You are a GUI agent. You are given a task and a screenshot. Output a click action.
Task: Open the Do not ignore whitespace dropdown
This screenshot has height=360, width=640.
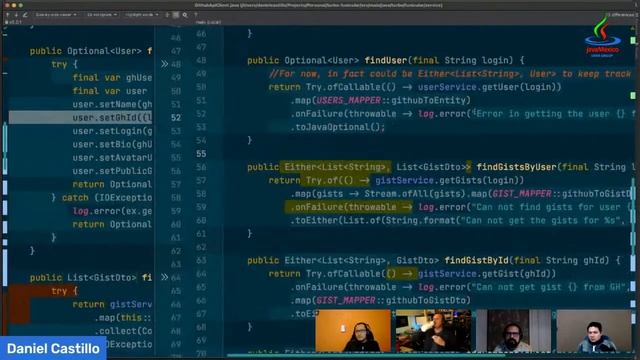coord(102,15)
